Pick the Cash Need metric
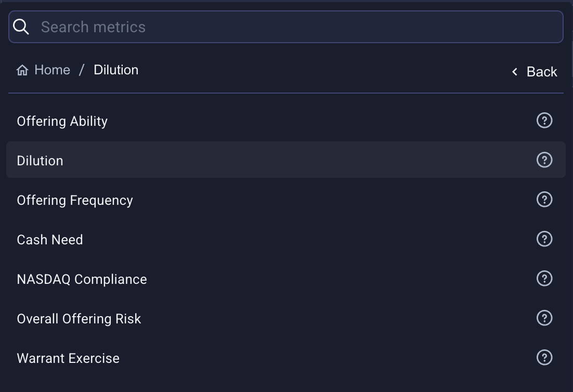The height and width of the screenshot is (392, 573). click(x=50, y=240)
